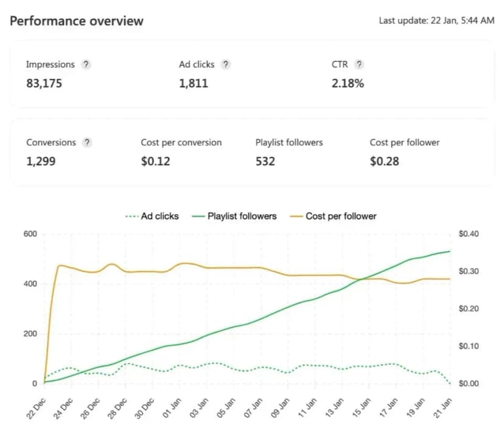This screenshot has height=436, width=504.
Task: Click the green followers line endpoint at 21 Jan
Action: point(450,251)
